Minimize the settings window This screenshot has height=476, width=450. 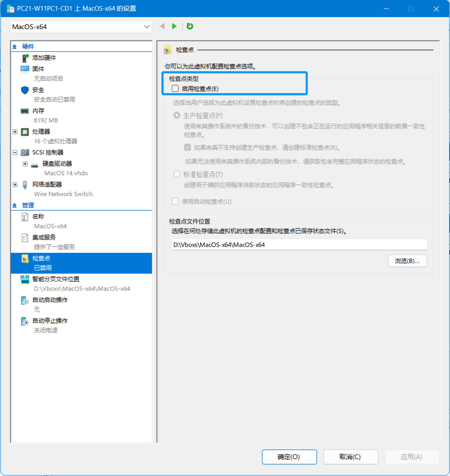coord(386,9)
